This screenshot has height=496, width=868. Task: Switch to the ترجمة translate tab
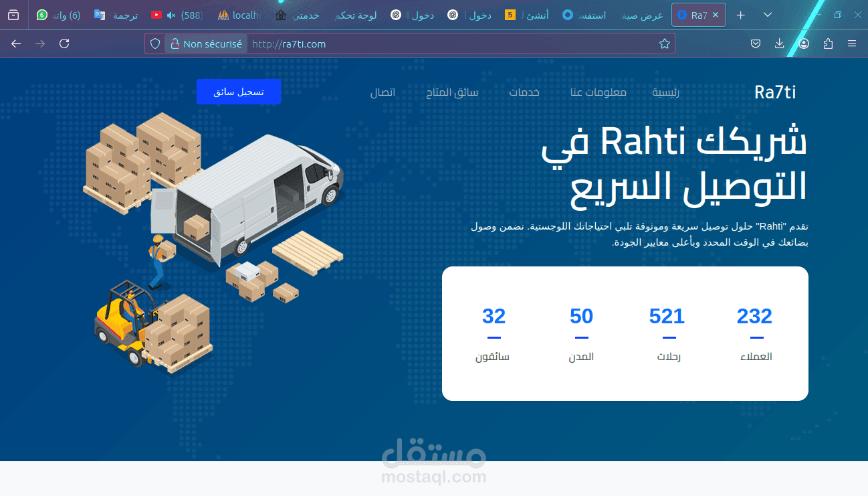point(116,15)
